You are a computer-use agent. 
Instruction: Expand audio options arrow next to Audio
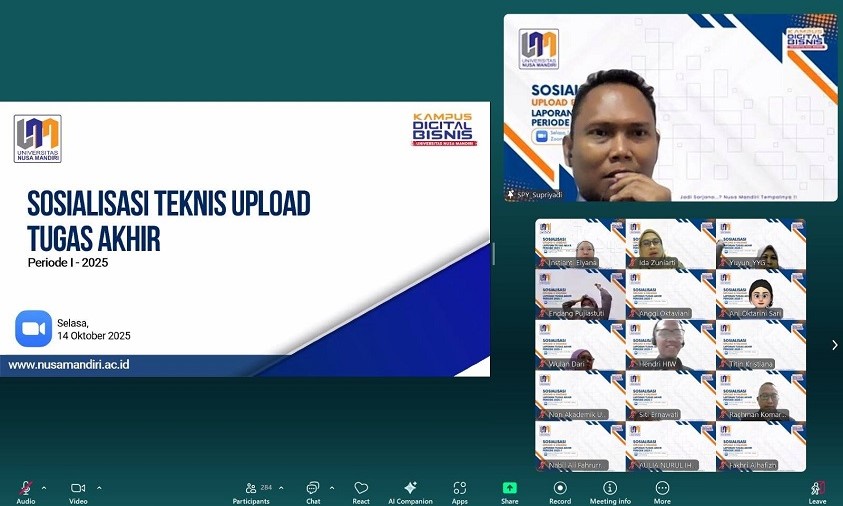(44, 488)
